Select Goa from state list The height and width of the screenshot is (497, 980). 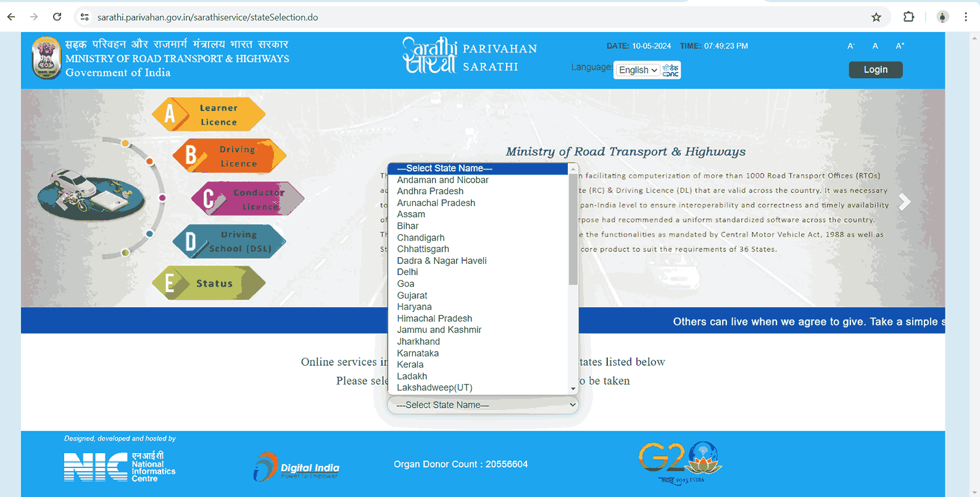pos(478,284)
